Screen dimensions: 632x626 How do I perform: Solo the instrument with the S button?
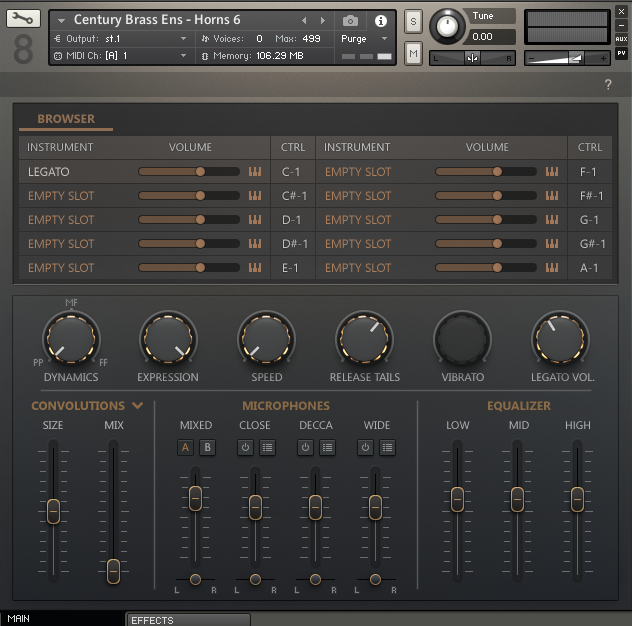tap(413, 21)
